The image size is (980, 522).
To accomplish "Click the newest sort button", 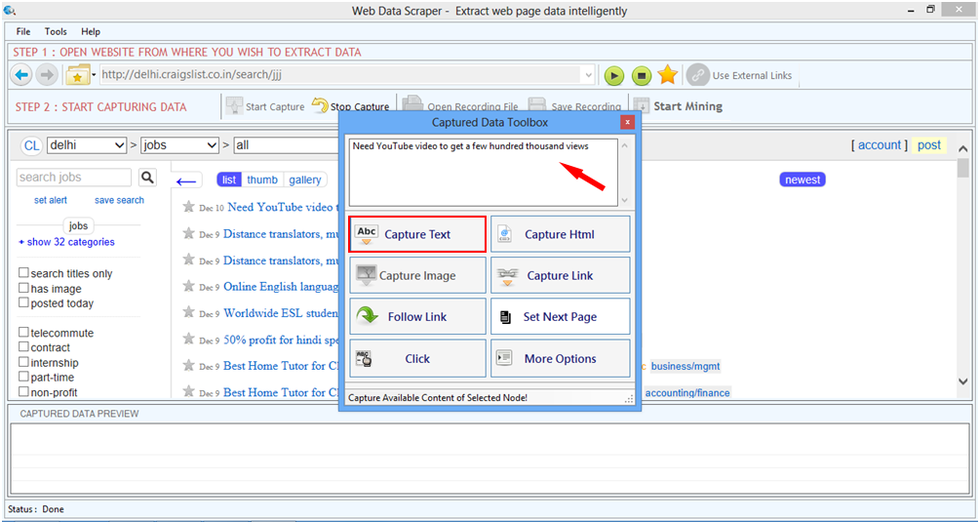I will pos(803,181).
